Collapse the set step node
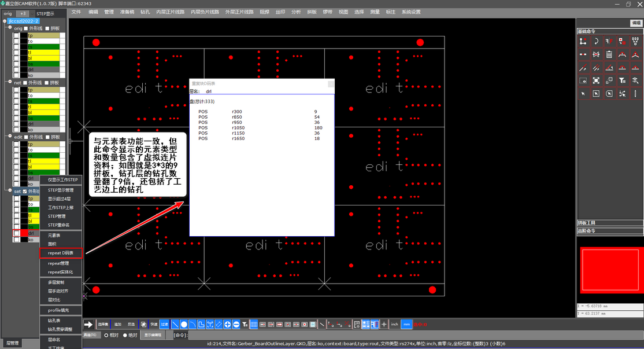Image resolution: width=644 pixels, height=349 pixels. pos(10,191)
